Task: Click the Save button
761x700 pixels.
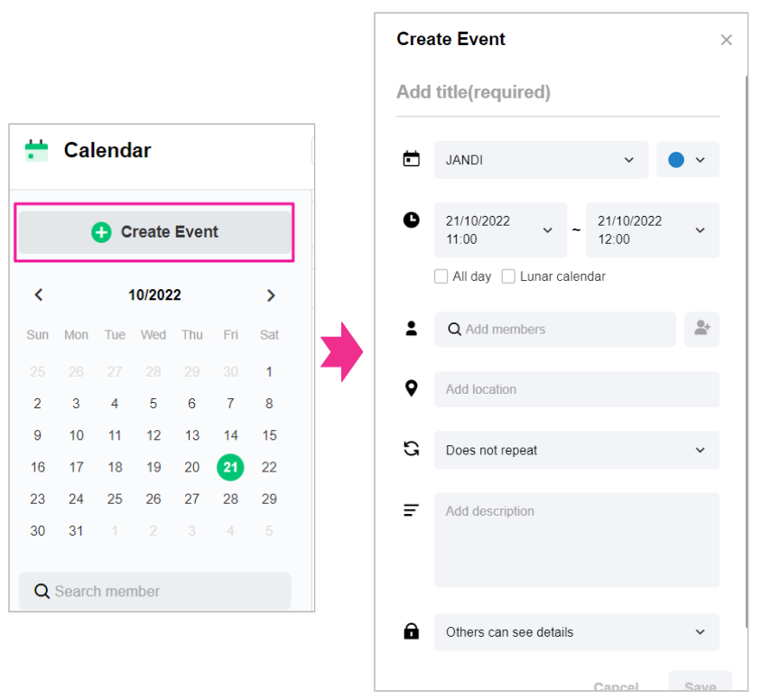Action: (700, 686)
